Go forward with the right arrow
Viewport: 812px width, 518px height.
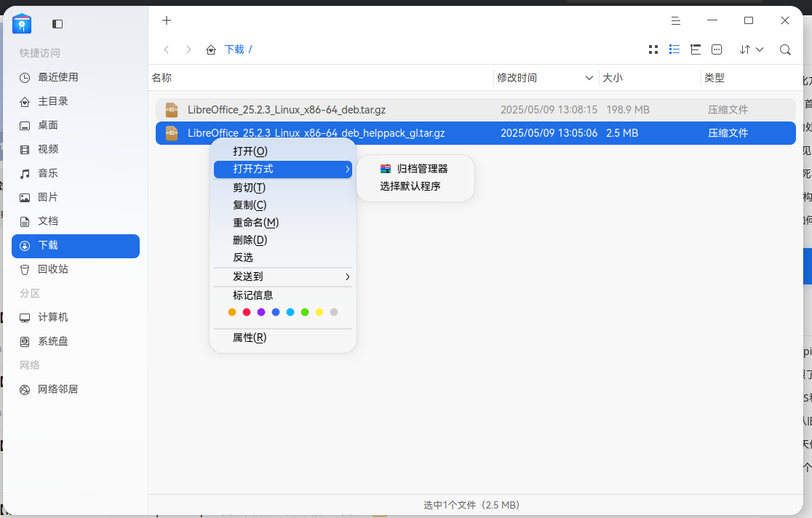coord(188,49)
